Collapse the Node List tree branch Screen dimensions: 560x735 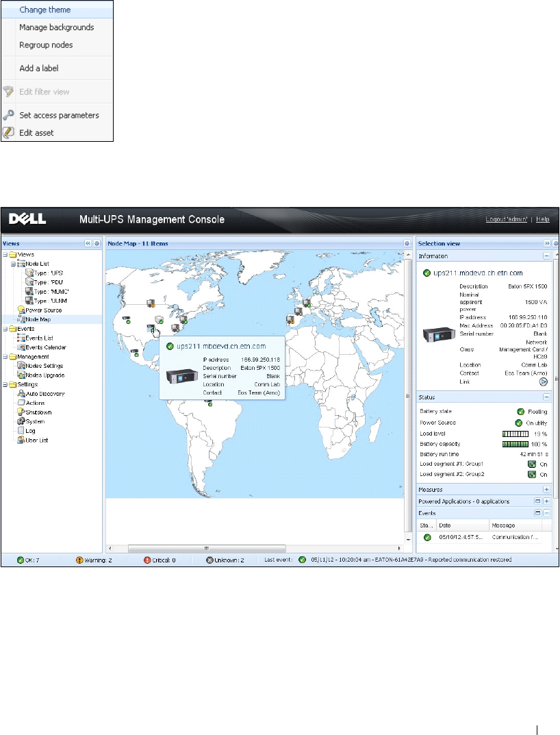coord(13,263)
